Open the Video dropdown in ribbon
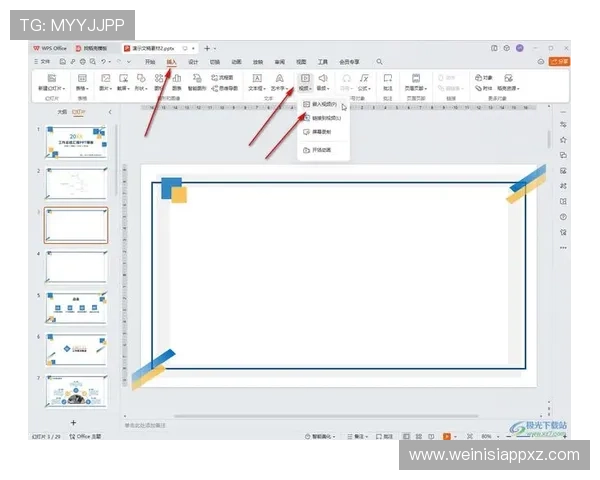This screenshot has width=600, height=480. pyautogui.click(x=304, y=89)
